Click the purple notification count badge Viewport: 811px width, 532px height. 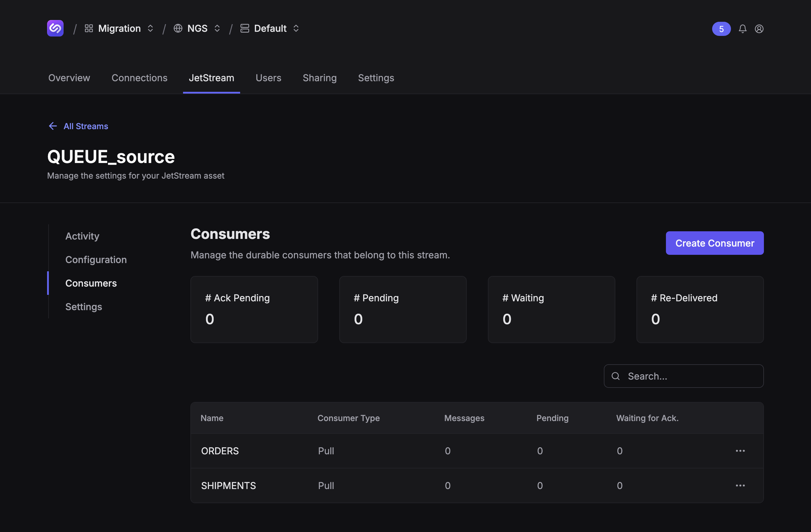(721, 29)
